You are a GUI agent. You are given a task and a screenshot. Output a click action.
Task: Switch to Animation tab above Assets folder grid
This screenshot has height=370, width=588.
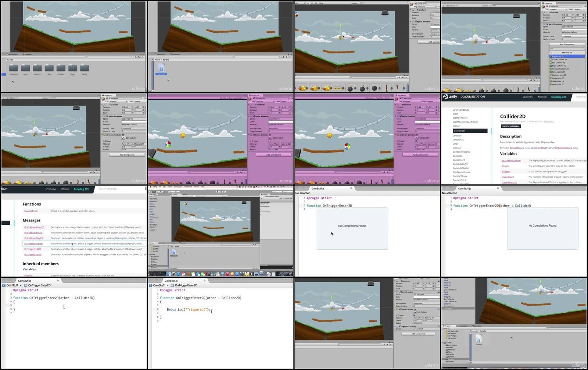pos(12,54)
